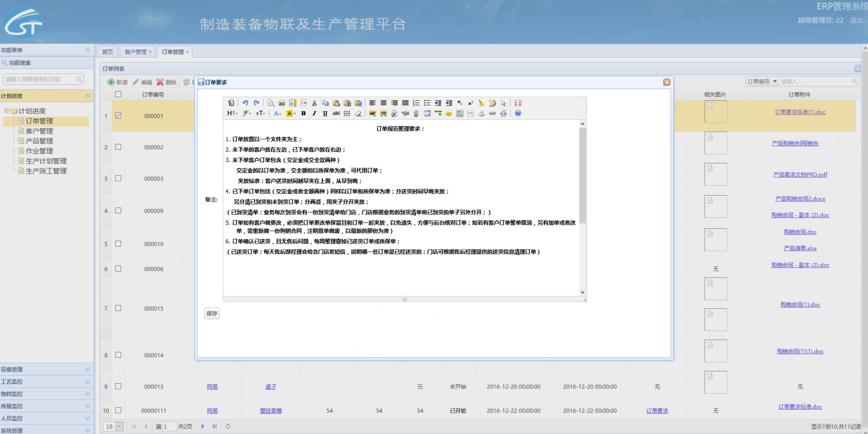Insert a table in the editor

tap(427, 114)
